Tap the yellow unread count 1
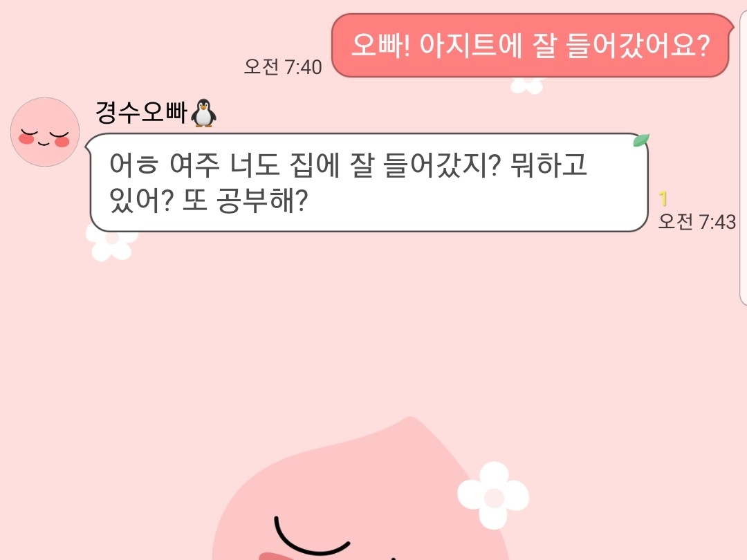 click(663, 198)
